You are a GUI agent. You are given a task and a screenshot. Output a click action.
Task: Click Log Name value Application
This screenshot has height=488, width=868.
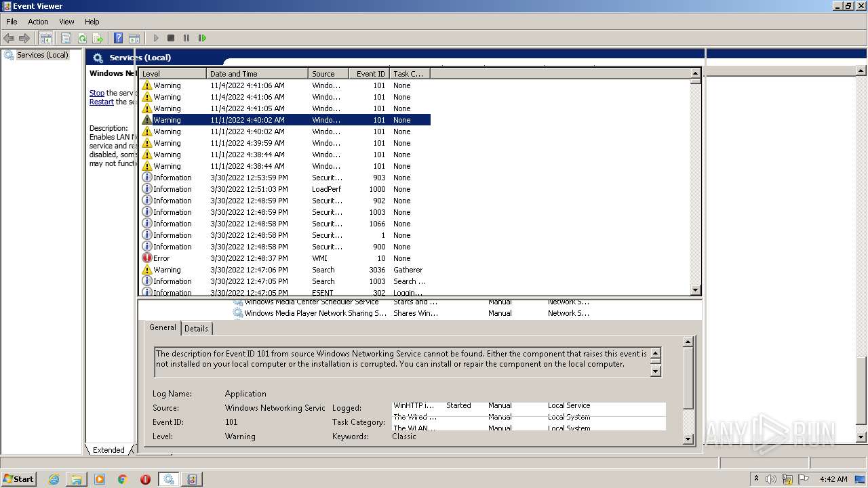[x=245, y=394]
